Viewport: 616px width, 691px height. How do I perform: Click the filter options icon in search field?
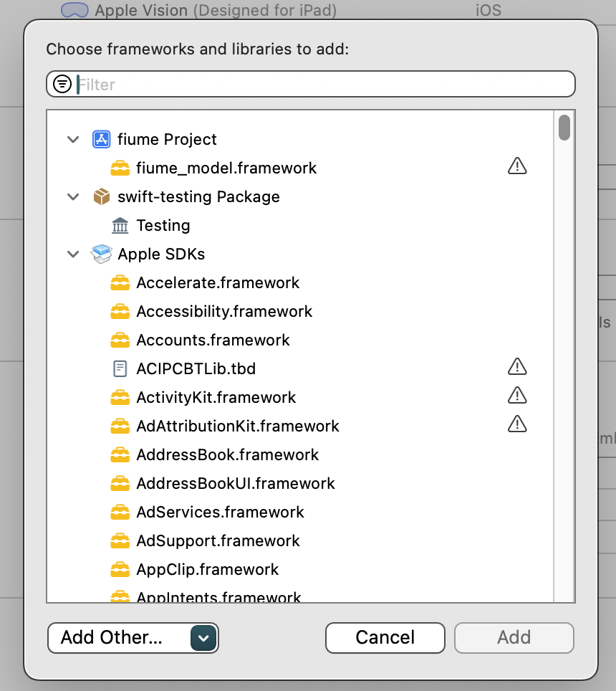(62, 84)
